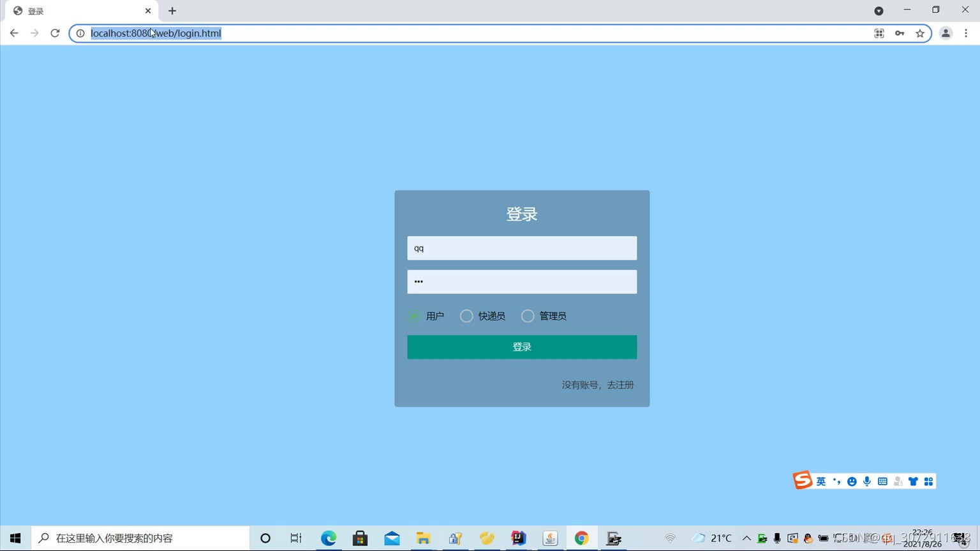Open the Sogou skin shirt icon
This screenshot has width=980, height=551.
tap(913, 481)
